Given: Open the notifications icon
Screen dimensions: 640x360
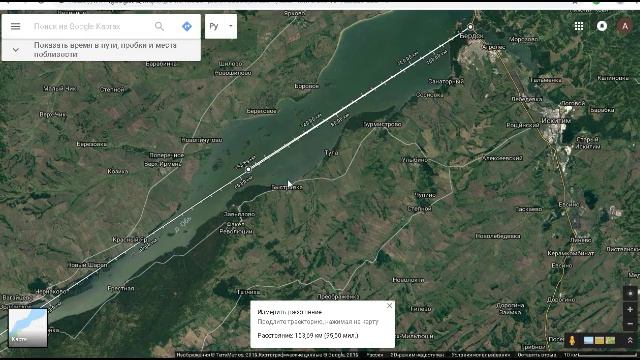Looking at the screenshot, I should [602, 27].
